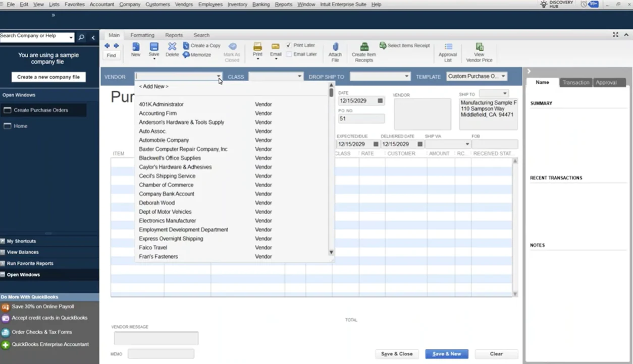
Task: Click the Attach File paperclip icon
Action: (x=335, y=47)
